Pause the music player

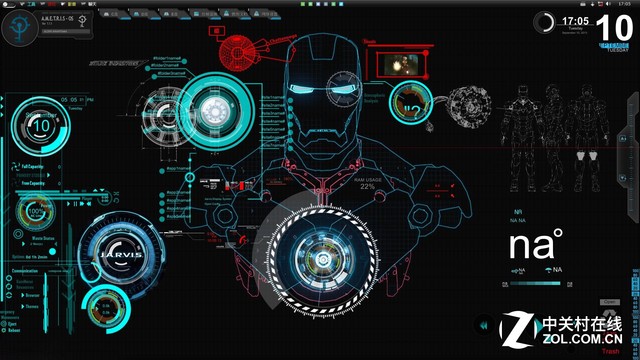pyautogui.click(x=75, y=204)
